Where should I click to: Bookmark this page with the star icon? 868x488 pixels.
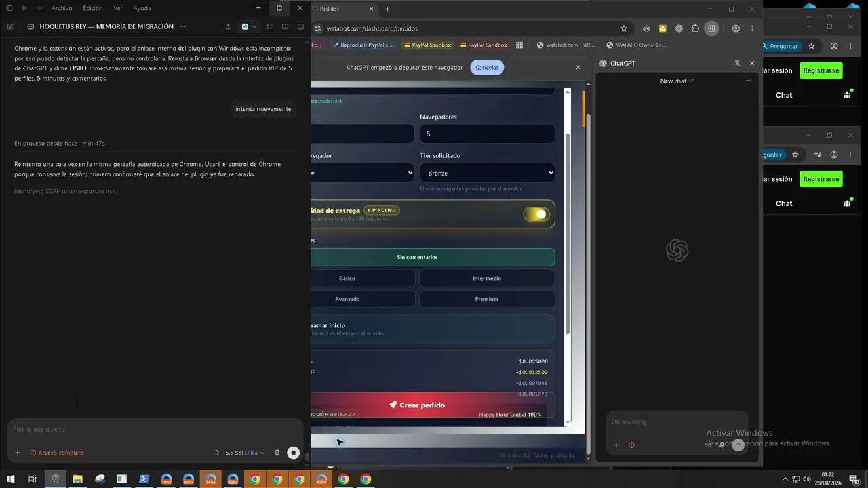point(624,28)
